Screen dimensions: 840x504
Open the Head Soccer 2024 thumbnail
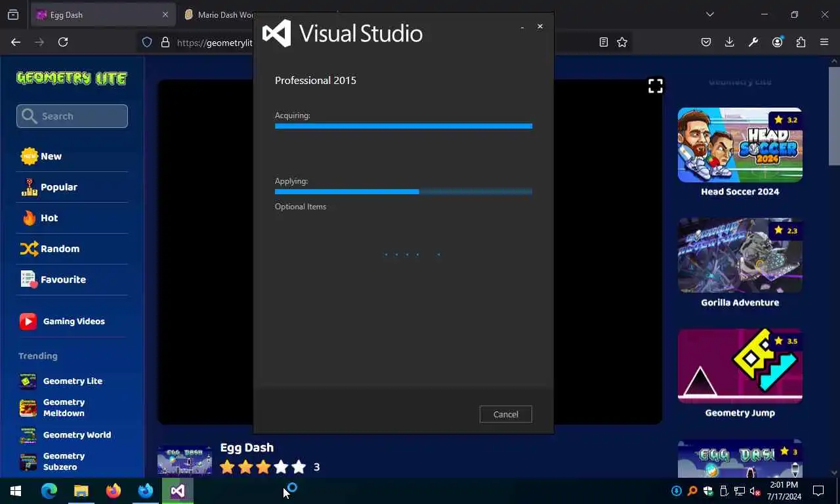pyautogui.click(x=740, y=145)
